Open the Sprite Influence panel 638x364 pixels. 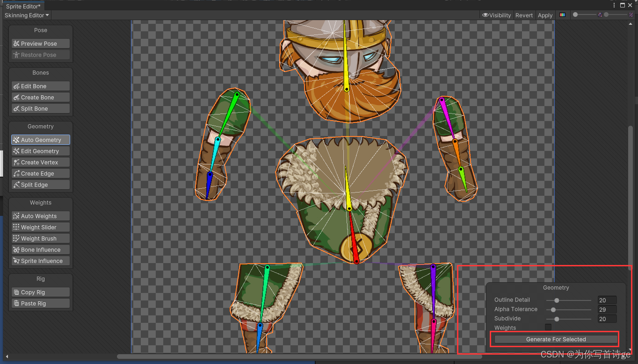pos(41,261)
